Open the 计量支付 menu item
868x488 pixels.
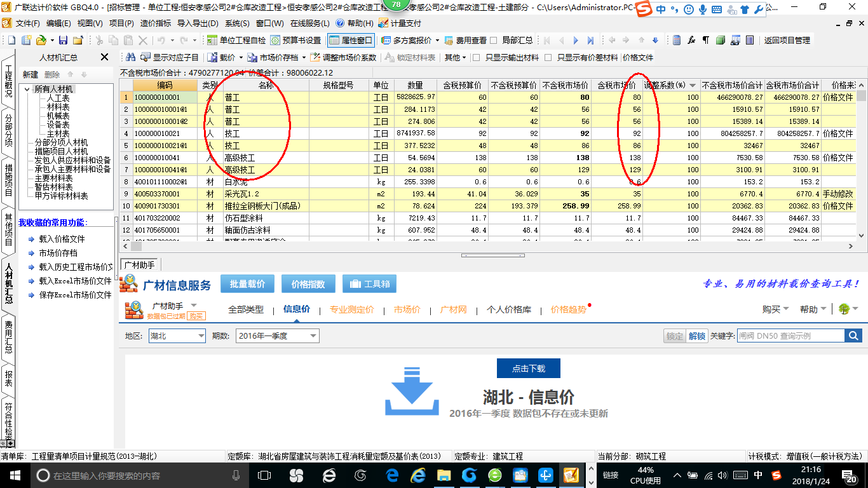coord(400,24)
